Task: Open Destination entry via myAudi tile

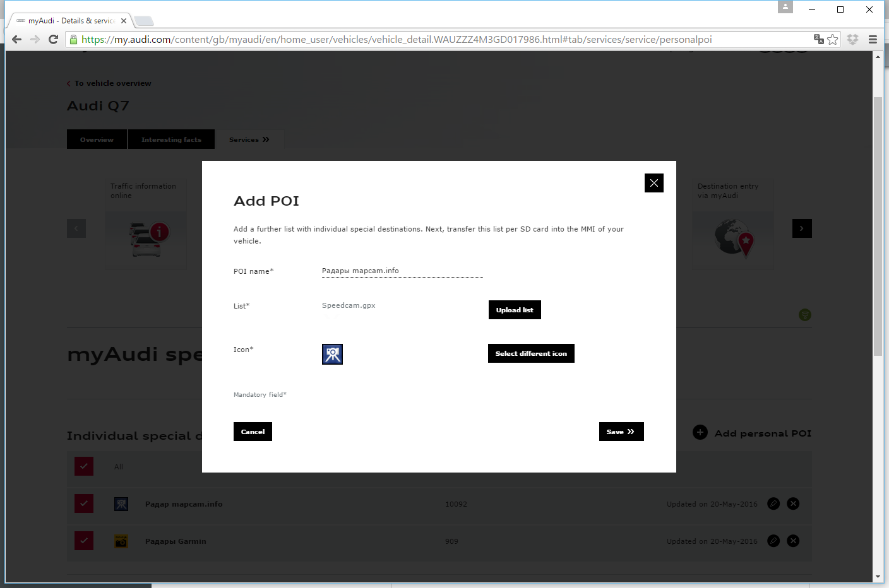Action: (733, 224)
